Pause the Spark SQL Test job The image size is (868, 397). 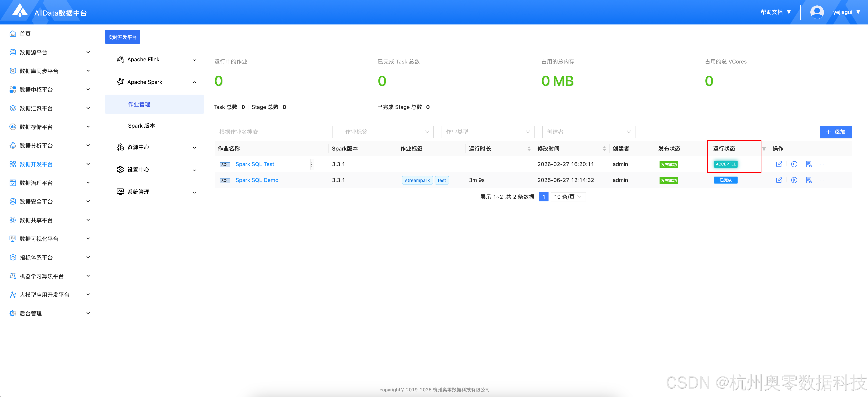[x=794, y=164]
